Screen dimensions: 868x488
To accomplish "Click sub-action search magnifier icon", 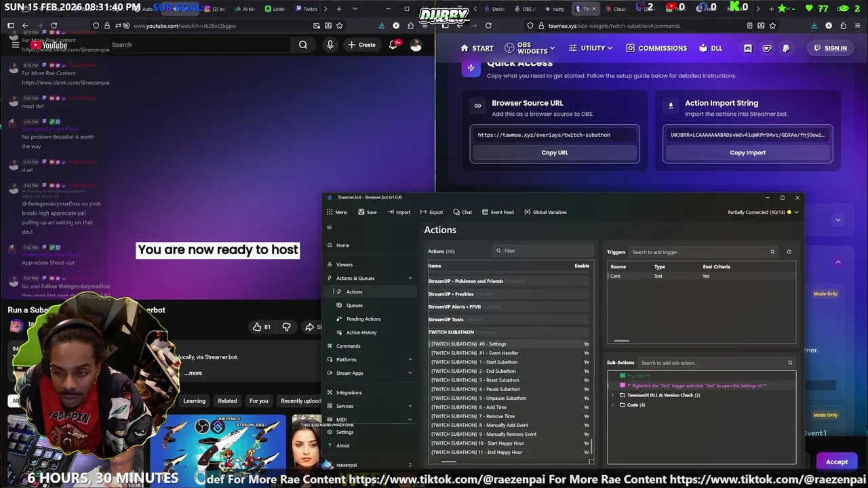I will (790, 363).
